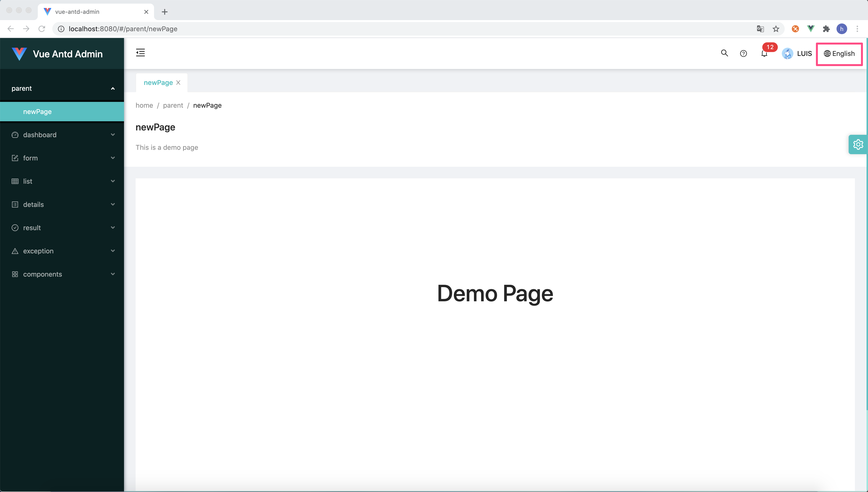Image resolution: width=868 pixels, height=492 pixels.
Task: Close the newPage tab
Action: (x=178, y=83)
